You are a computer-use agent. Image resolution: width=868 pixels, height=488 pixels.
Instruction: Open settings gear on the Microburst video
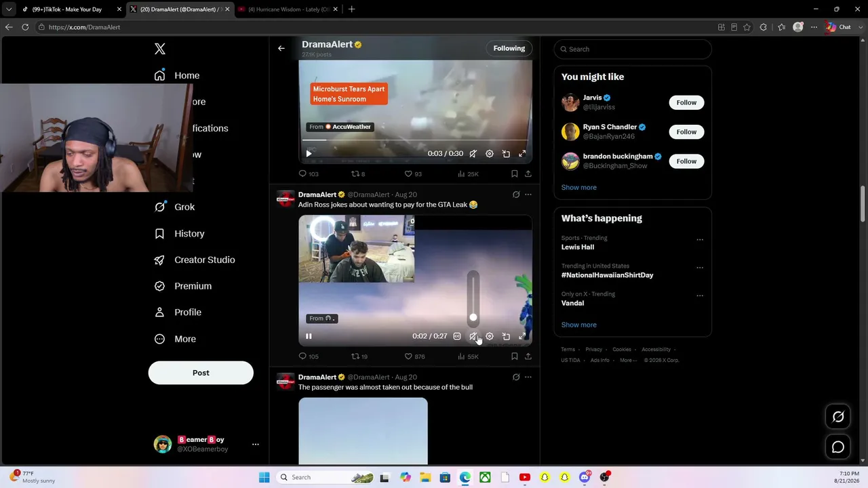(x=490, y=154)
